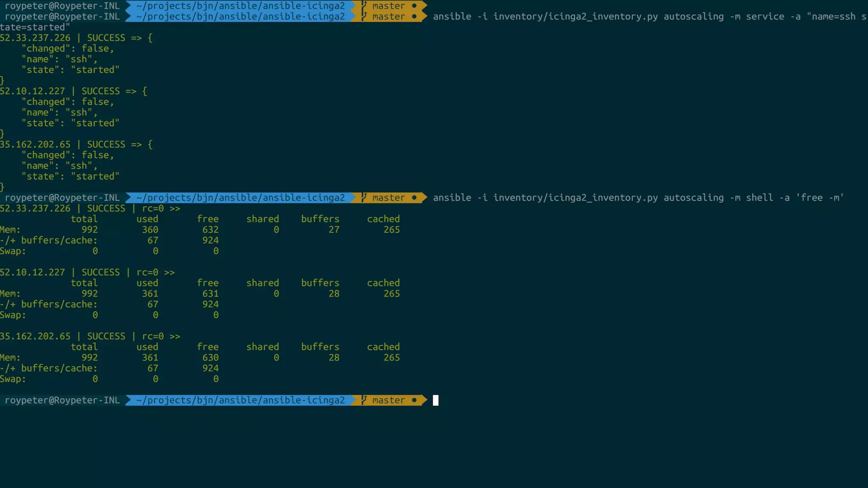Click the free memory value 632
This screenshot has width=868, height=488.
pyautogui.click(x=210, y=230)
